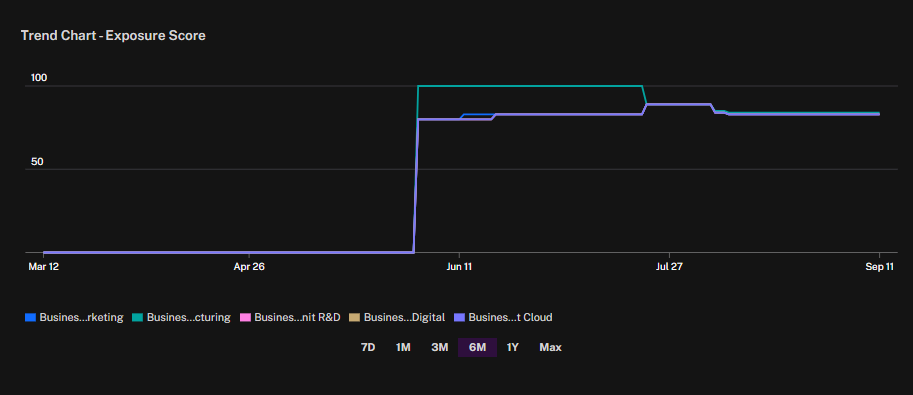The width and height of the screenshot is (913, 395).
Task: Select the 1M time range
Action: pos(403,347)
